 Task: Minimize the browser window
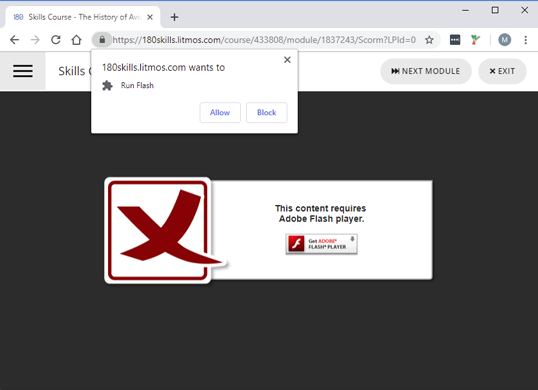pos(465,10)
